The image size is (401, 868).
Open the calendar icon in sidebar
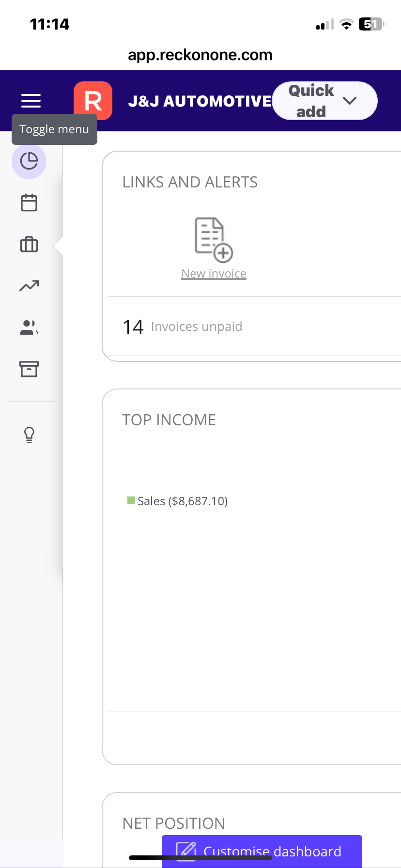point(29,202)
